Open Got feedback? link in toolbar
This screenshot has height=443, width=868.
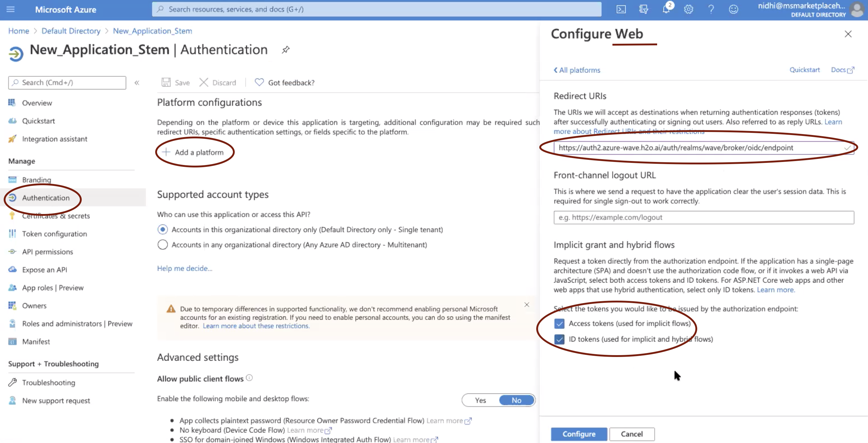[x=285, y=83]
